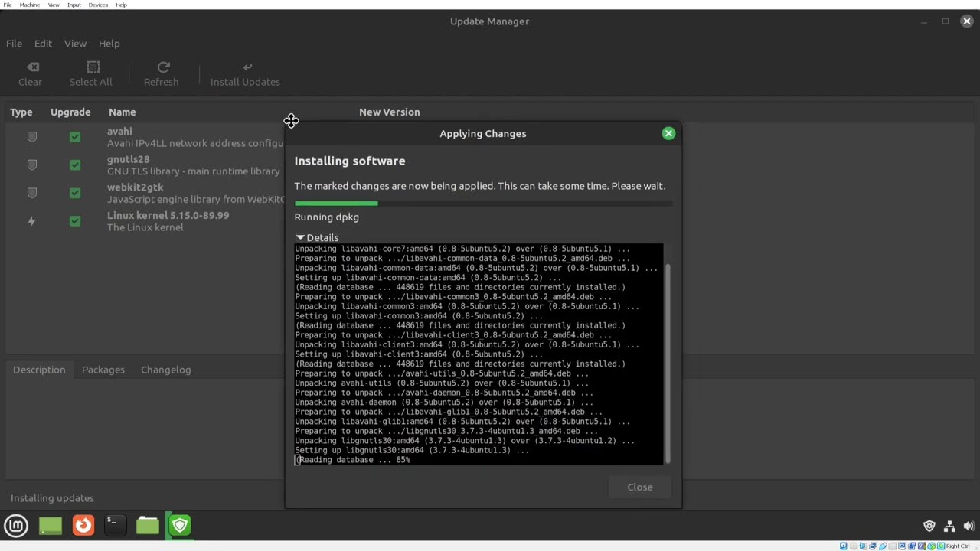The height and width of the screenshot is (551, 980).
Task: Sort by the Upgrade column header
Action: pyautogui.click(x=70, y=112)
